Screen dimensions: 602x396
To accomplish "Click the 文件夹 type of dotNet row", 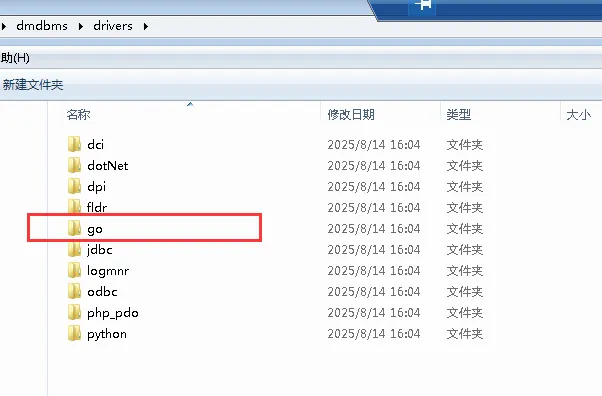I will pos(465,166).
